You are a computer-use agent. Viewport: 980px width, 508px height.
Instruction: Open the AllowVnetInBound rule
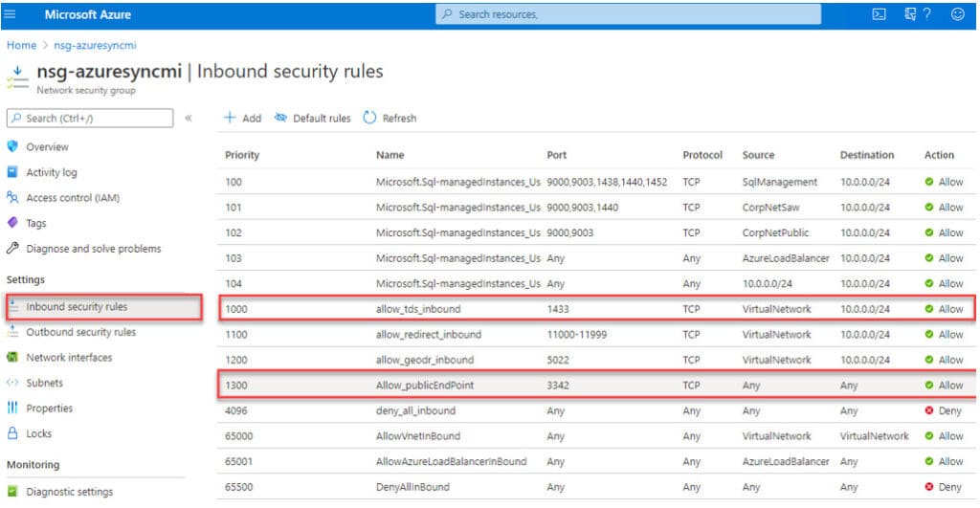[x=418, y=436]
